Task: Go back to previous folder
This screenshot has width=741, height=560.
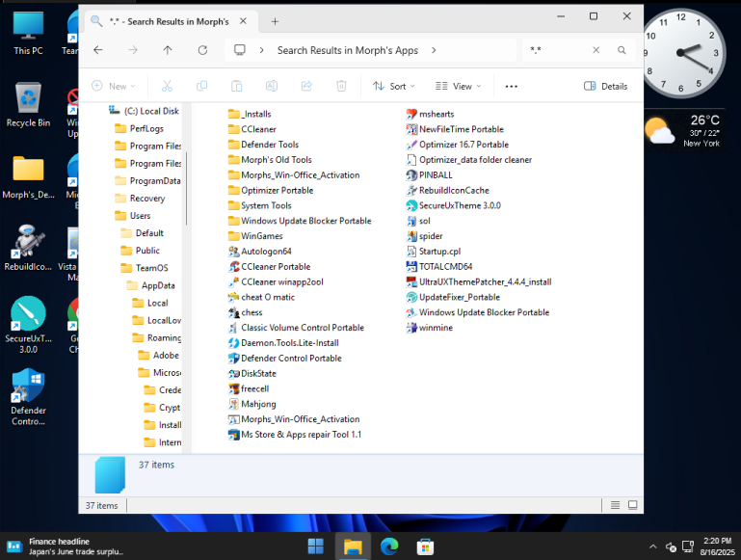Action: click(98, 50)
